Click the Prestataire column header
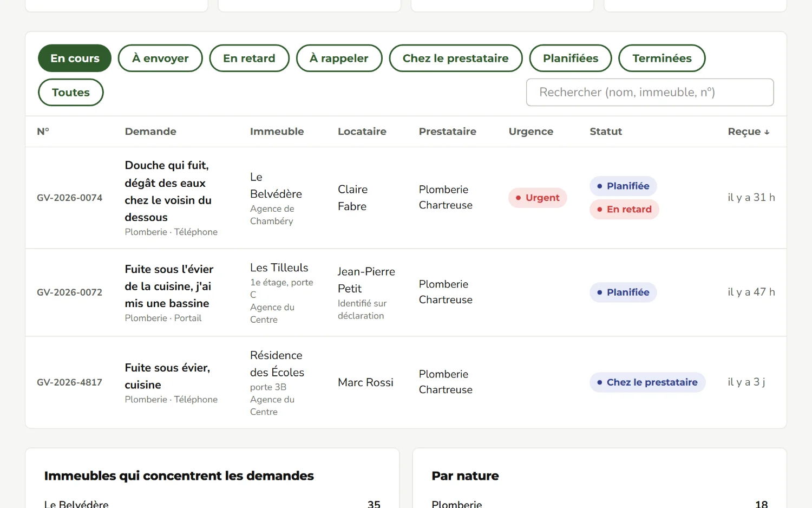 (447, 132)
